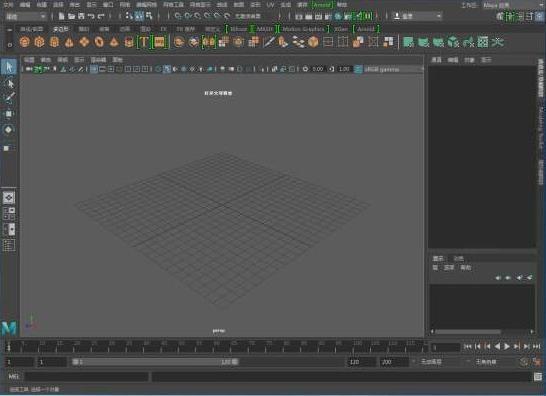Activate the Paint Selection brush tool
Screen dimensions: 546x396
tap(9, 98)
